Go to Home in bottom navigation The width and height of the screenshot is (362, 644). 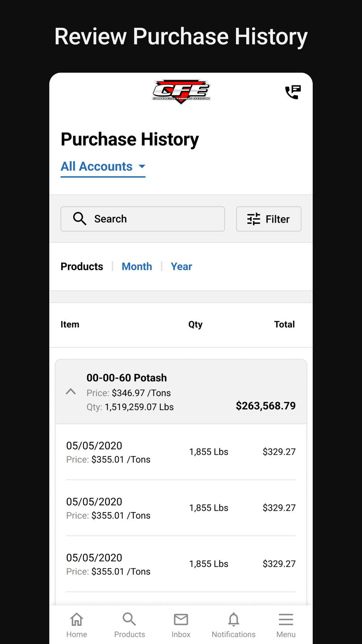77,625
